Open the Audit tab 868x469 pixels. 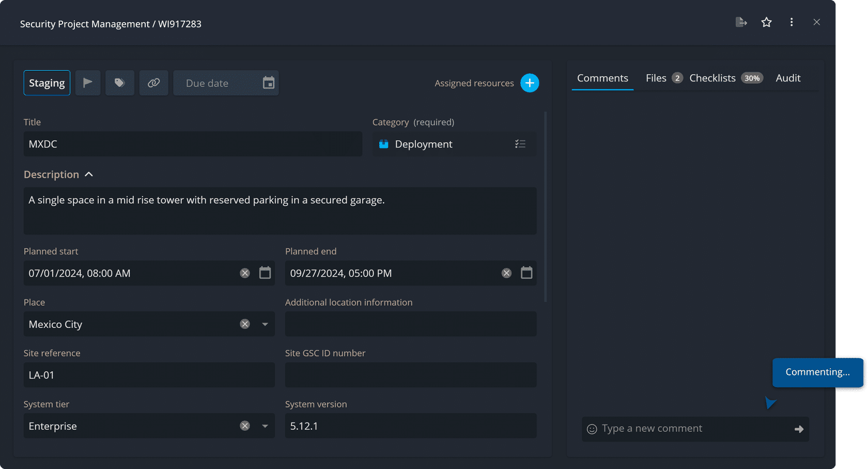click(x=788, y=78)
